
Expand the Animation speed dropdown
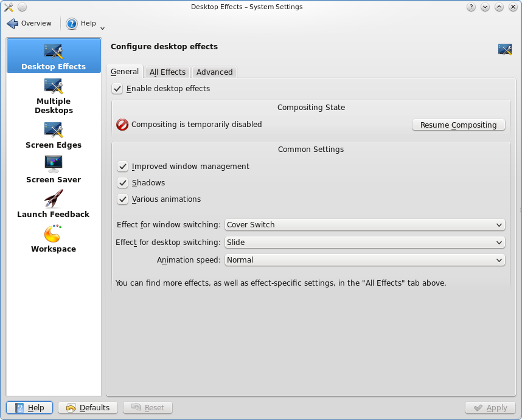(364, 260)
